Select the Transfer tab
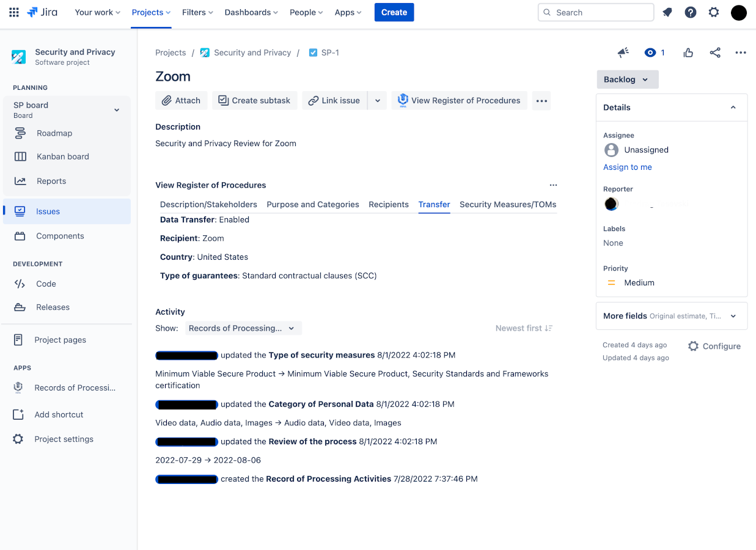The width and height of the screenshot is (756, 550). pos(435,205)
